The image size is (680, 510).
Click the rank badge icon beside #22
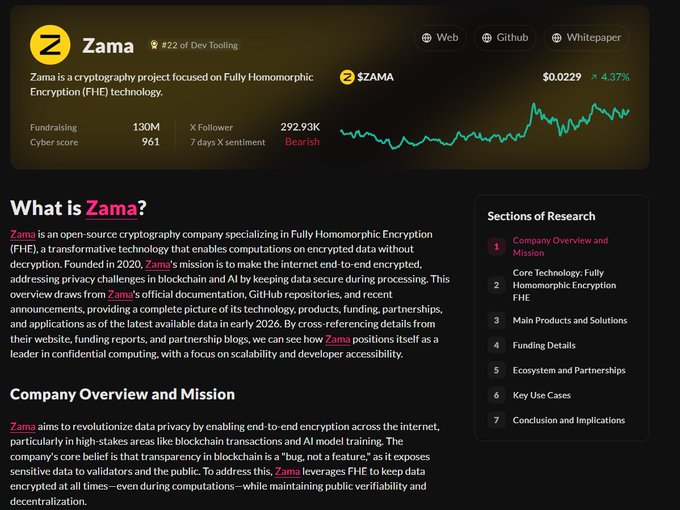(155, 45)
